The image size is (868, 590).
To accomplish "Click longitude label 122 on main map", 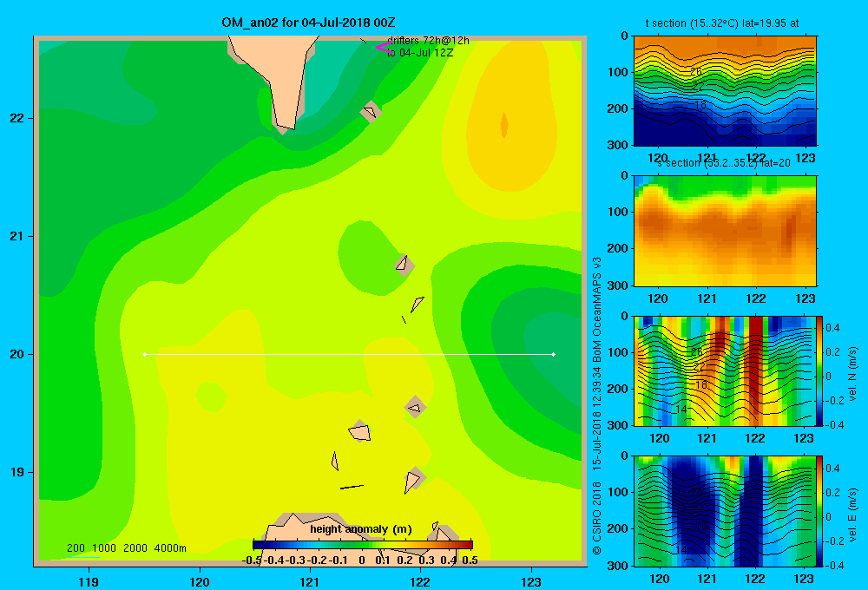I will coord(421,581).
